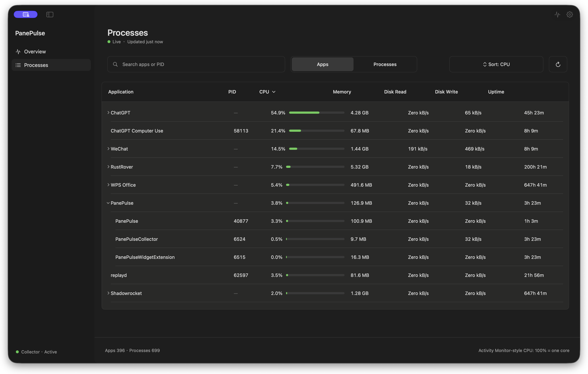Viewport: 588px width, 374px height.
Task: Select Processes in the sidebar
Action: pos(51,65)
